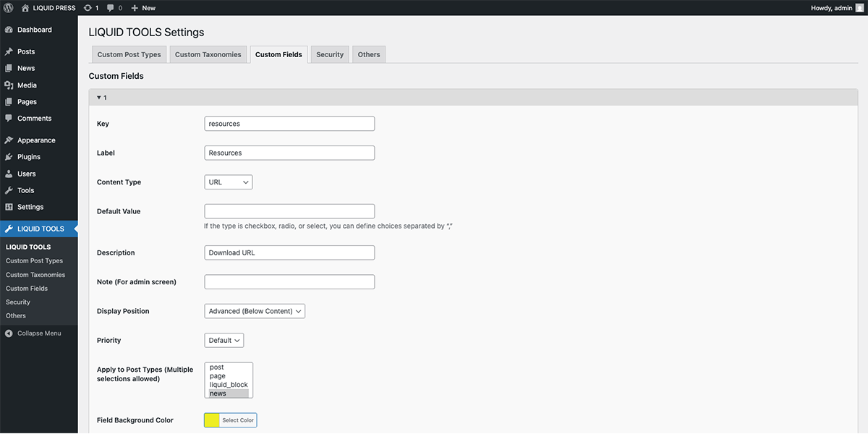868x434 pixels.
Task: Click the Select Color button
Action: pyautogui.click(x=238, y=420)
